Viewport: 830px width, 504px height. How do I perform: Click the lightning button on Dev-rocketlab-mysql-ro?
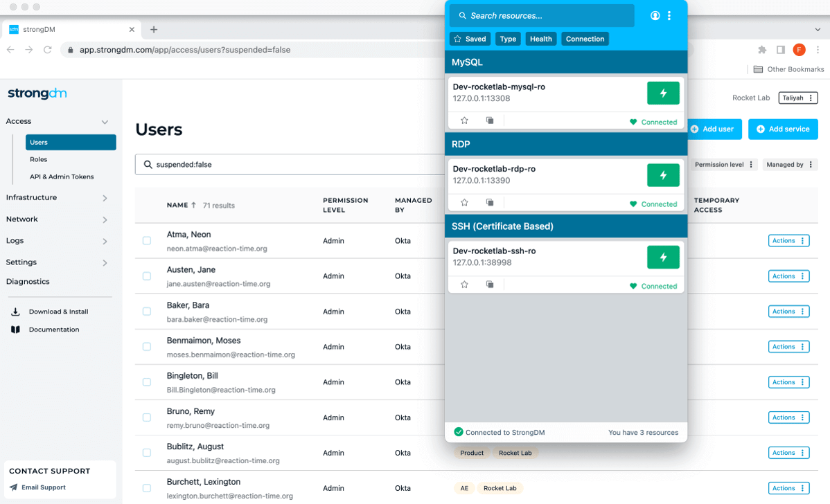pos(663,93)
